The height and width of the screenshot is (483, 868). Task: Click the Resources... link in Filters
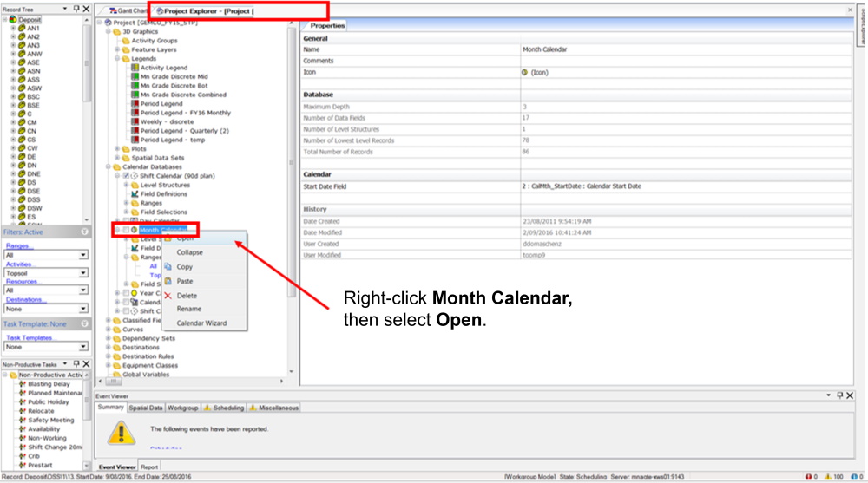pyautogui.click(x=23, y=282)
